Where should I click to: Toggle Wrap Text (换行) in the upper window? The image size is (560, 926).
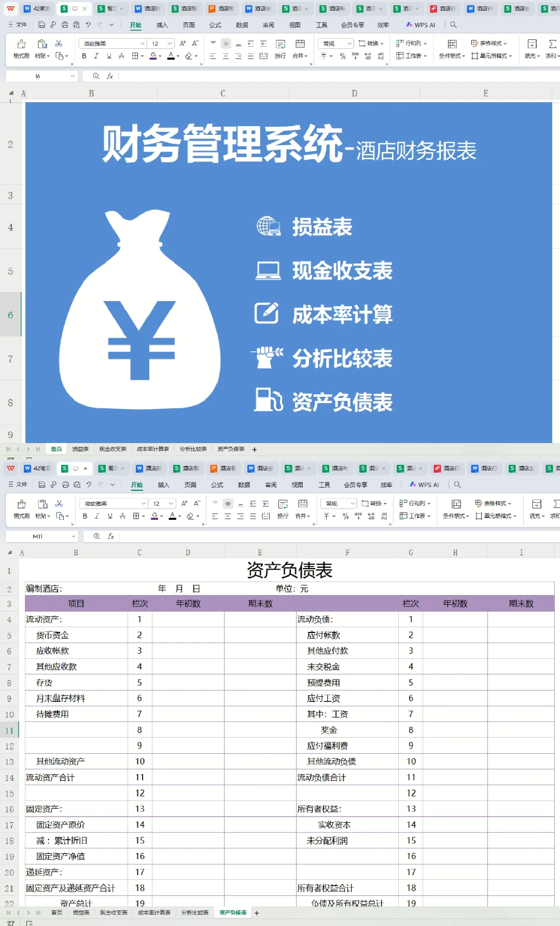281,49
